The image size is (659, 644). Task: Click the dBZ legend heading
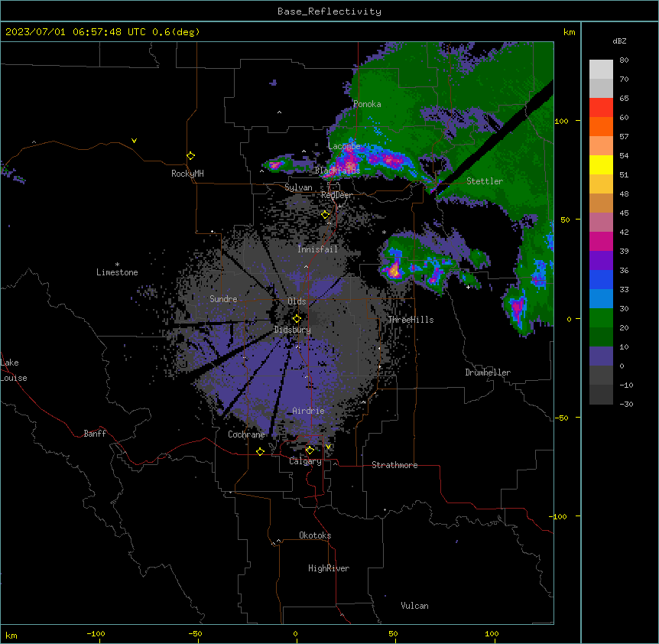(x=619, y=41)
